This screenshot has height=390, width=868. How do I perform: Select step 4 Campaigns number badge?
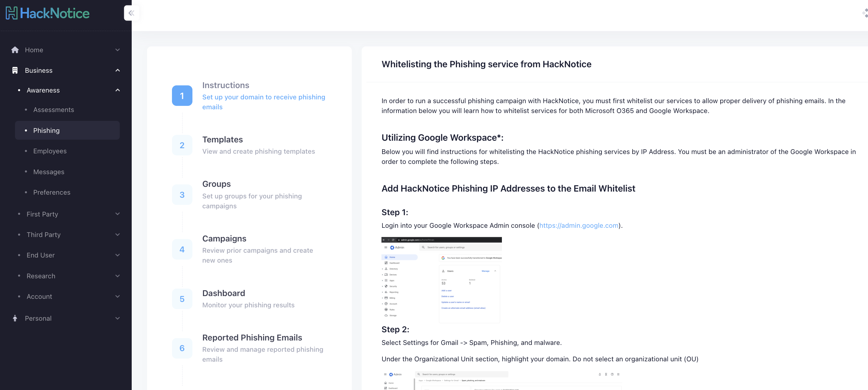[182, 249]
